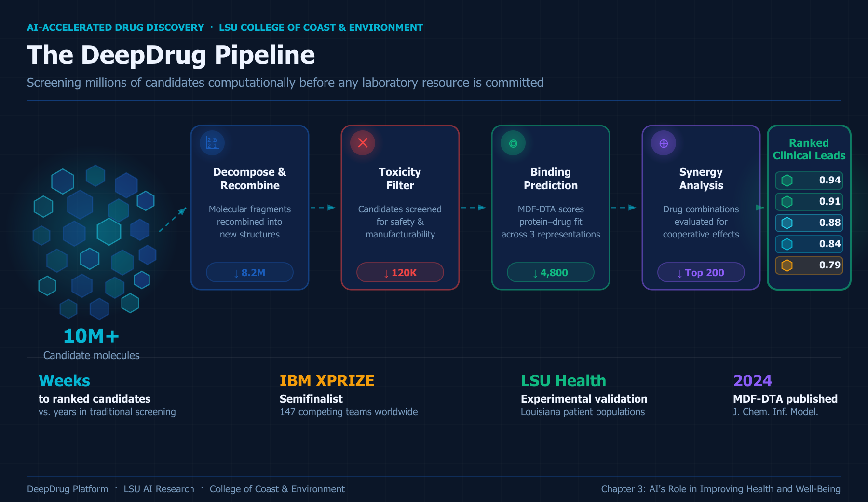Click the LSU Health stat heading
Viewport: 868px width, 502px height.
tap(563, 381)
